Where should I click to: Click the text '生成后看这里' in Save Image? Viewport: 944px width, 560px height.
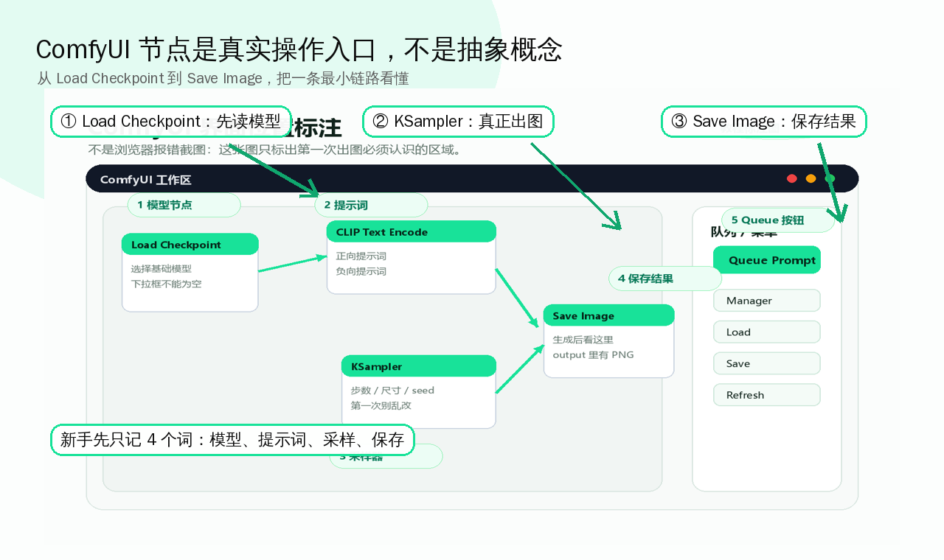click(x=583, y=340)
